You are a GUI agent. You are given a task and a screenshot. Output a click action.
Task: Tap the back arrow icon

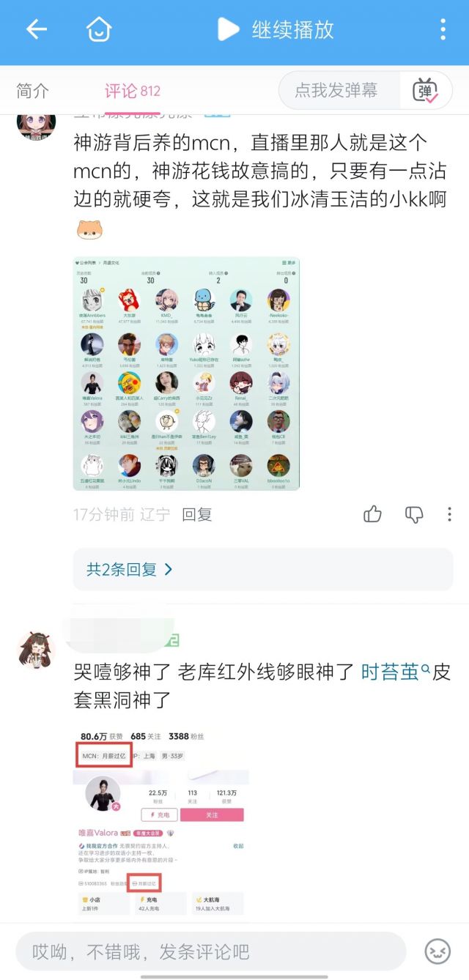click(x=36, y=29)
